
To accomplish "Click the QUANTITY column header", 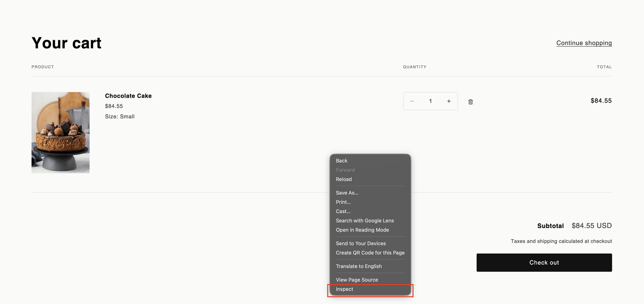I will tap(415, 67).
